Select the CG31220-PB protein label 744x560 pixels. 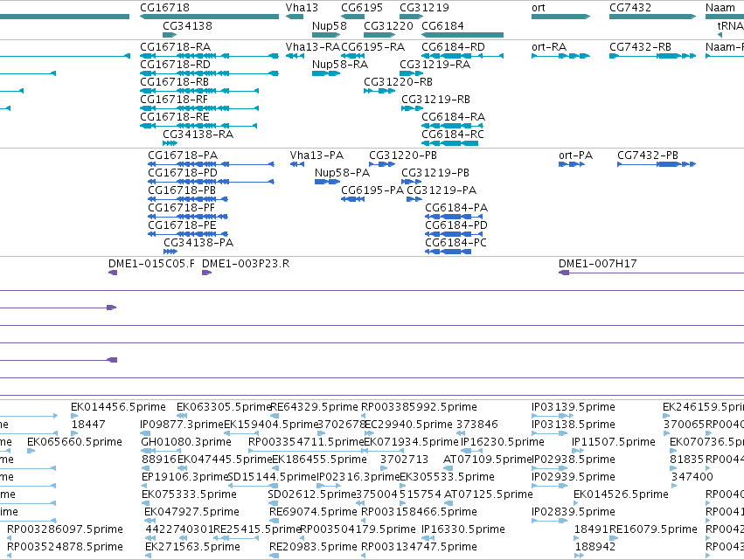pyautogui.click(x=403, y=156)
